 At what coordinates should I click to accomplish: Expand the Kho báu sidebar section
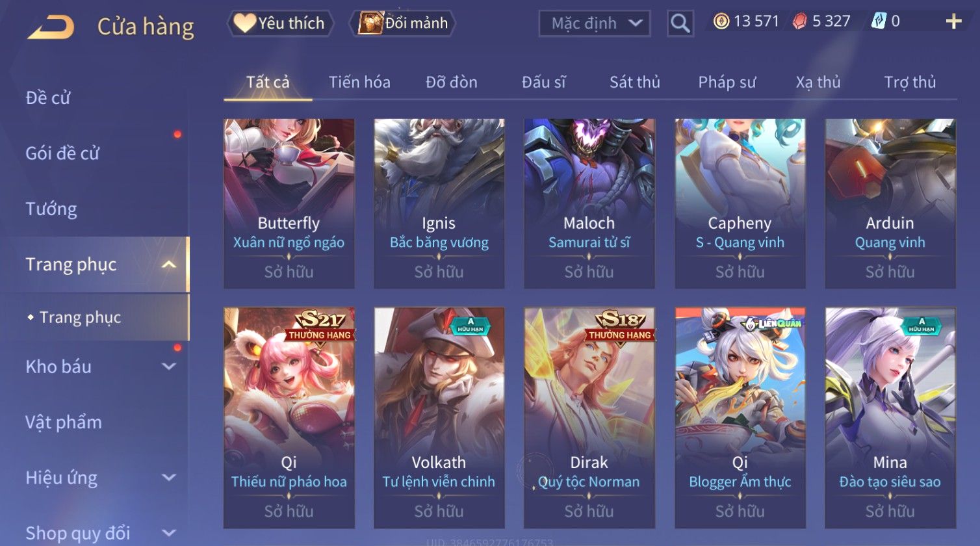(x=169, y=367)
